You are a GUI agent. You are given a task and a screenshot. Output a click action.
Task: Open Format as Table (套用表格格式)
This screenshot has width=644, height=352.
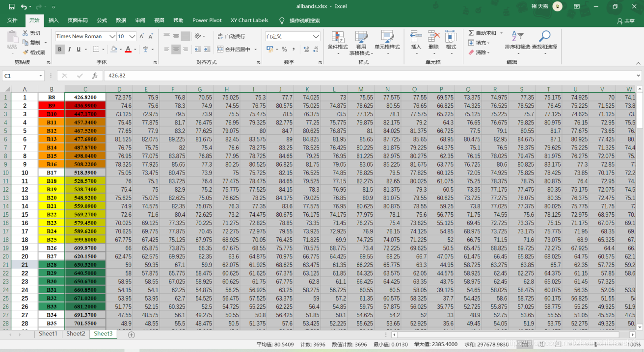361,43
